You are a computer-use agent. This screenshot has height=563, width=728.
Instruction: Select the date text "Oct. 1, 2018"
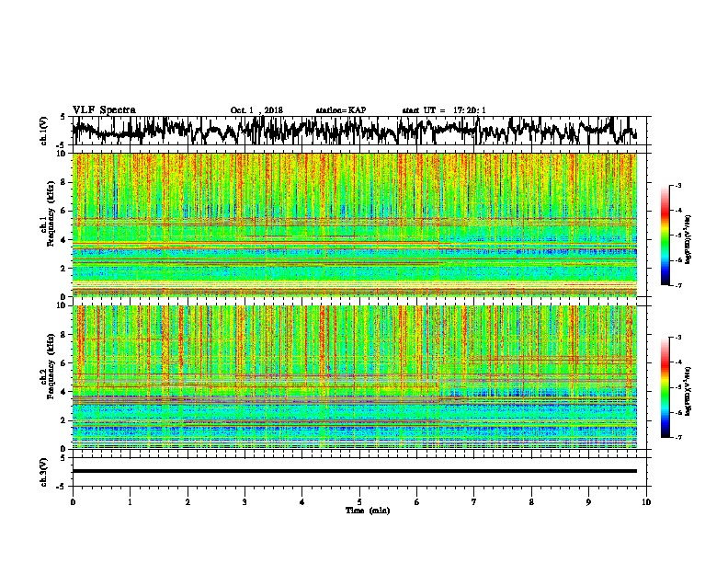256,110
